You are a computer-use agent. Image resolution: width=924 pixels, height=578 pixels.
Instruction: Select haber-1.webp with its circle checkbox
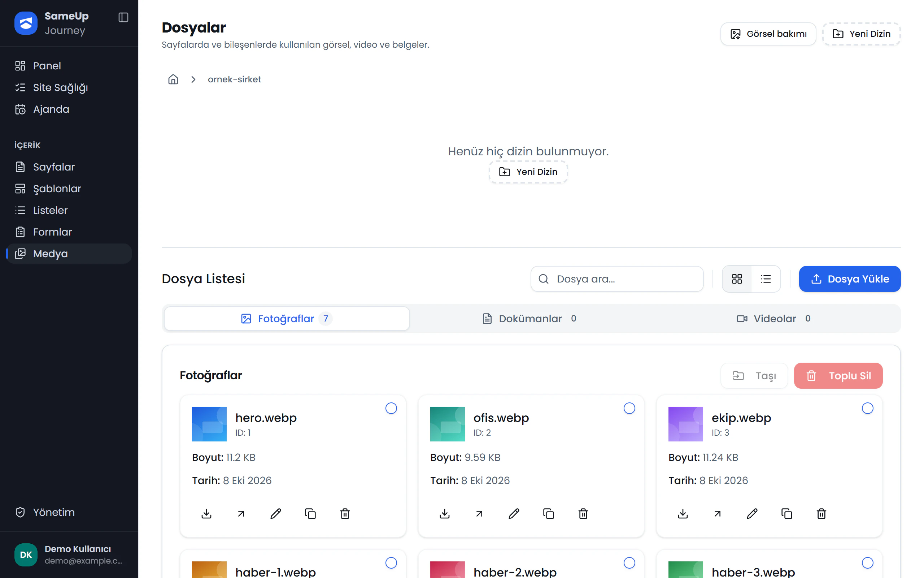(x=391, y=563)
